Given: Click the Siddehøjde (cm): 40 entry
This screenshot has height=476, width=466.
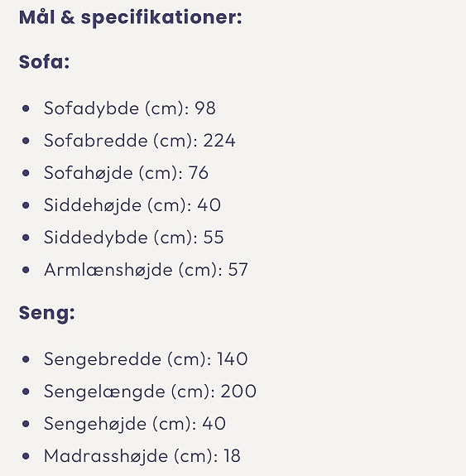Looking at the screenshot, I should (x=132, y=205).
